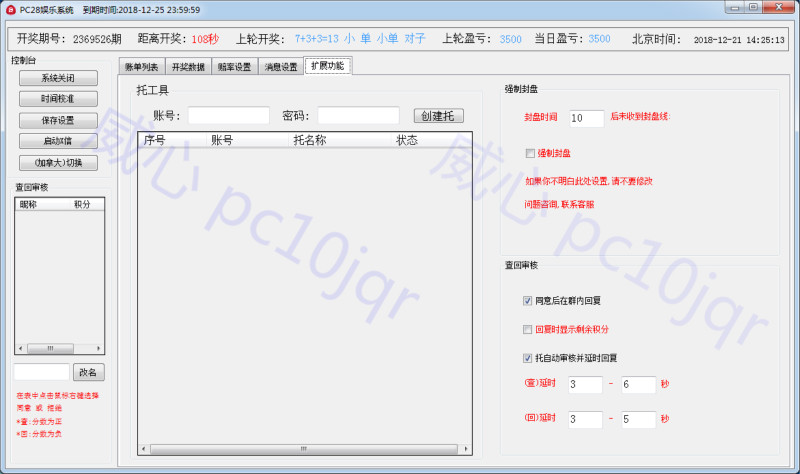Viewport: 800px width, 474px height.
Task: Click the 保存设置 button
Action: click(58, 120)
